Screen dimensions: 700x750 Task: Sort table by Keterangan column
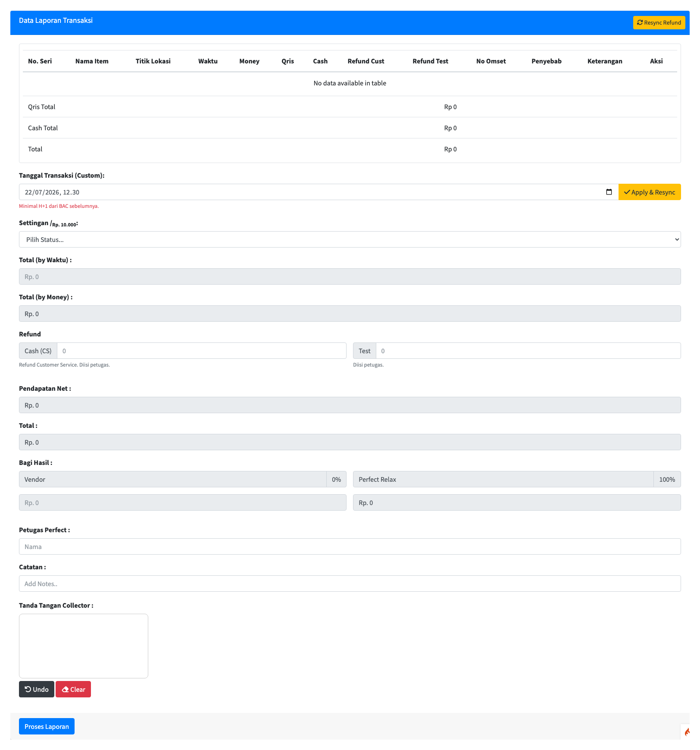605,61
